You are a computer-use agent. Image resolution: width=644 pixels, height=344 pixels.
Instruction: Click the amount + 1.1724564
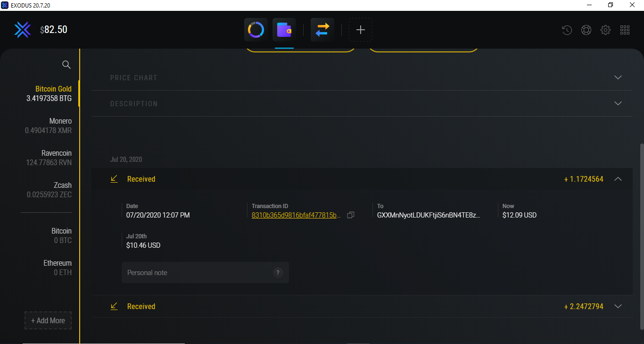pos(584,179)
